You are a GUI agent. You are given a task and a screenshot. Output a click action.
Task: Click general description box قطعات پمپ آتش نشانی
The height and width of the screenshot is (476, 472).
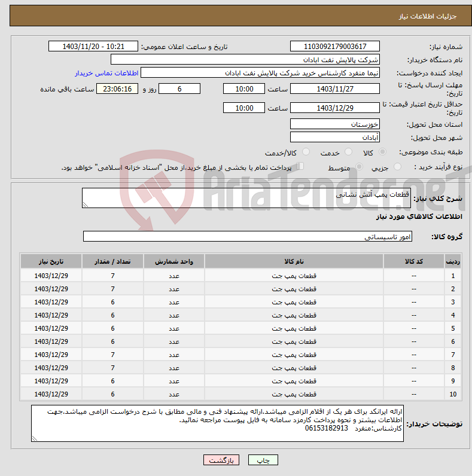[246, 198]
